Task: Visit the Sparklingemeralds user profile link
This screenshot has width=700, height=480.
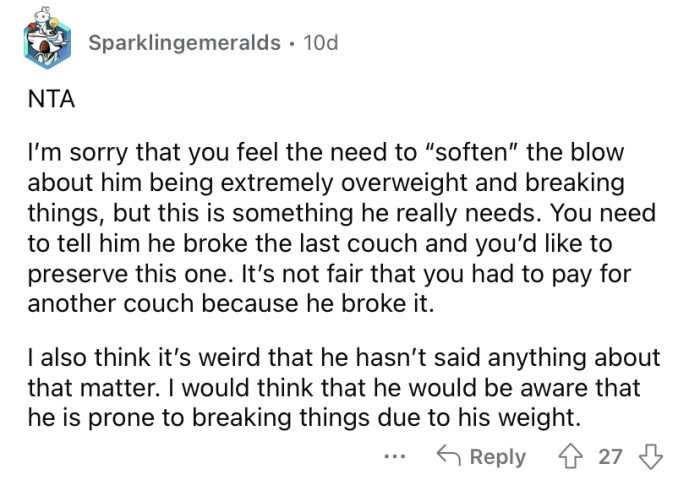Action: point(184,43)
